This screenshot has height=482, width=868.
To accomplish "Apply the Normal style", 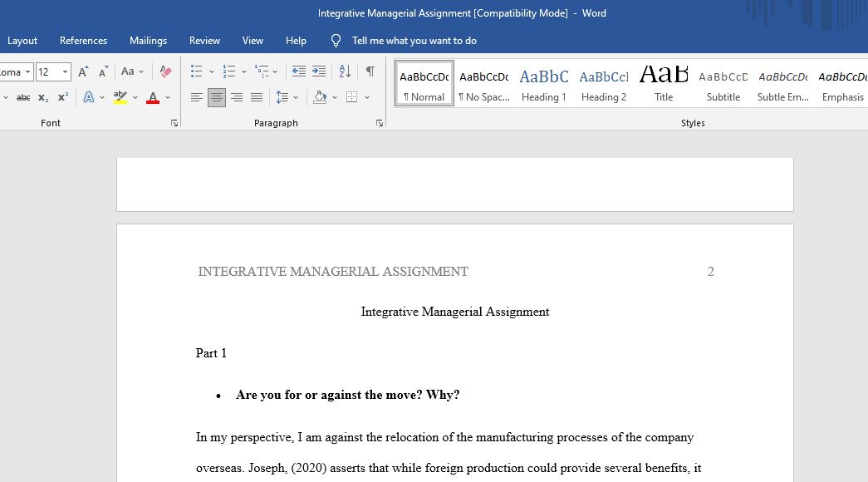I will pos(424,84).
